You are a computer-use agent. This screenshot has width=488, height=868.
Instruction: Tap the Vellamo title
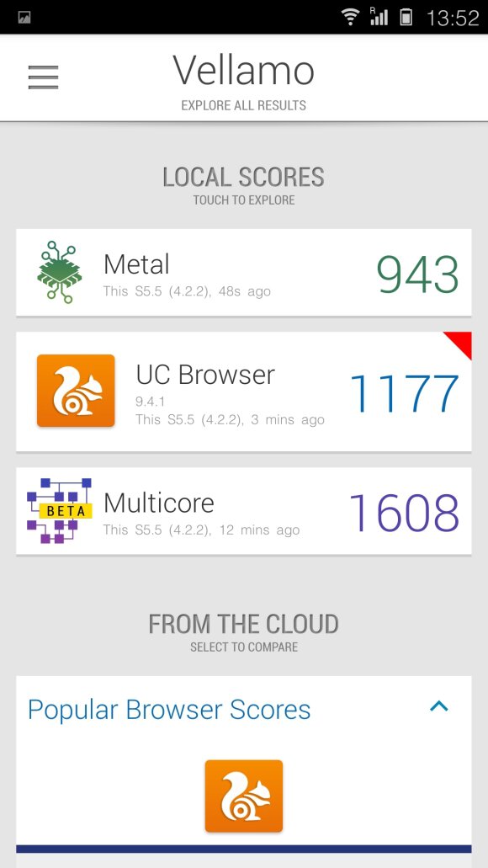[243, 71]
